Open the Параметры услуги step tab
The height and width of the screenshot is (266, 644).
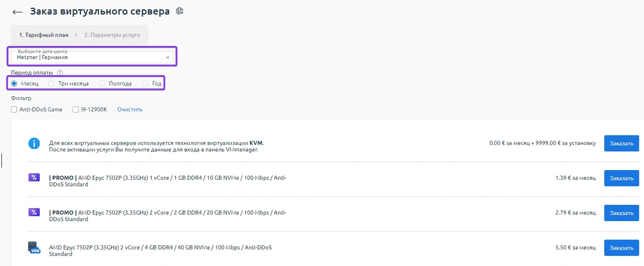112,35
